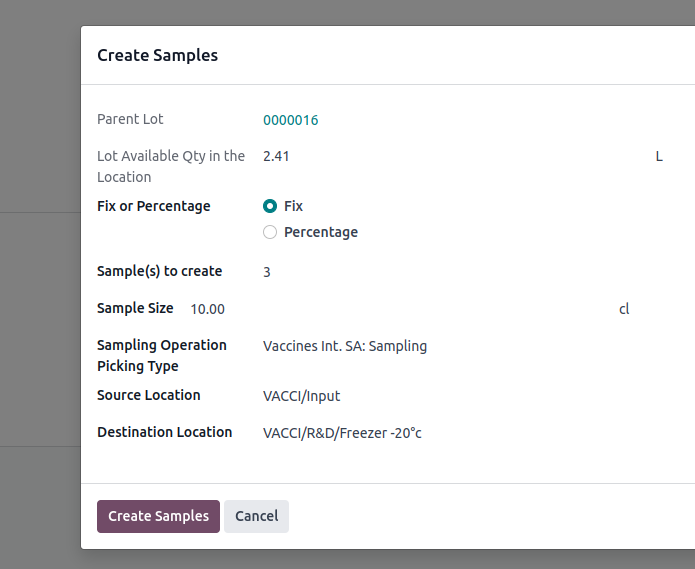Click the dimmed backdrop left of dialog
Viewport: 695px width, 569px height.
coord(40,300)
